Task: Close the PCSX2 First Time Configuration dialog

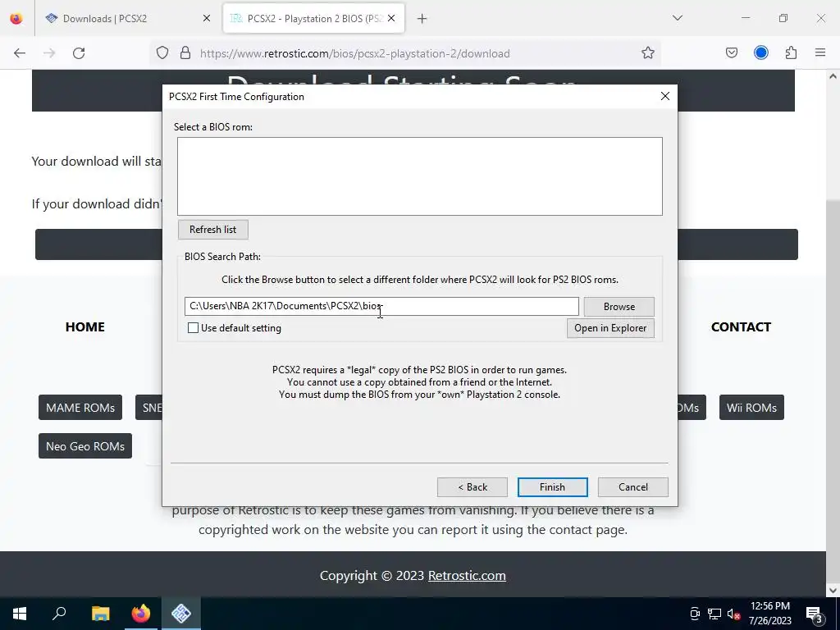Action: point(664,97)
